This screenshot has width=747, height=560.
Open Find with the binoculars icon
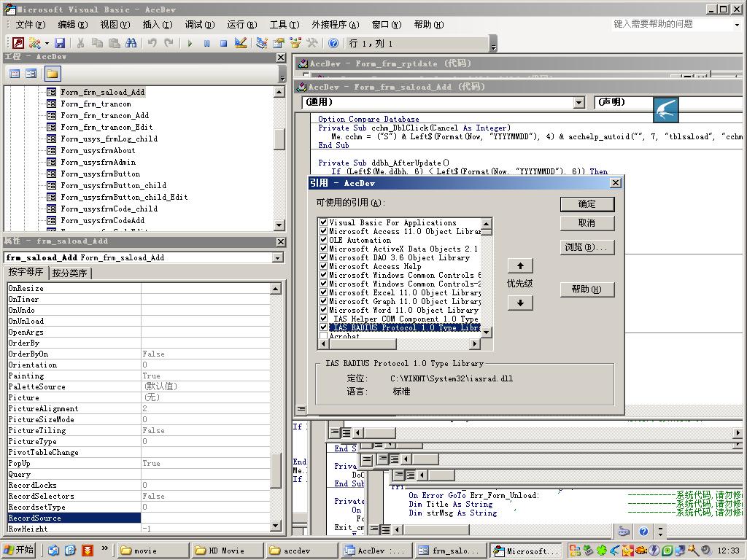coord(131,43)
